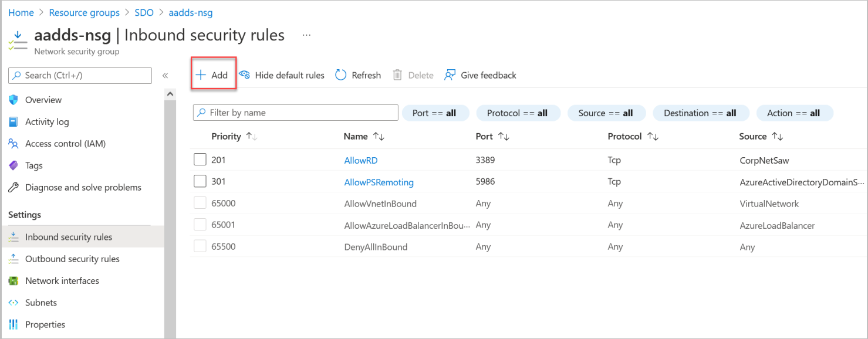Viewport: 868px width, 339px height.
Task: Collapse the sidebar with double chevron
Action: (x=165, y=76)
